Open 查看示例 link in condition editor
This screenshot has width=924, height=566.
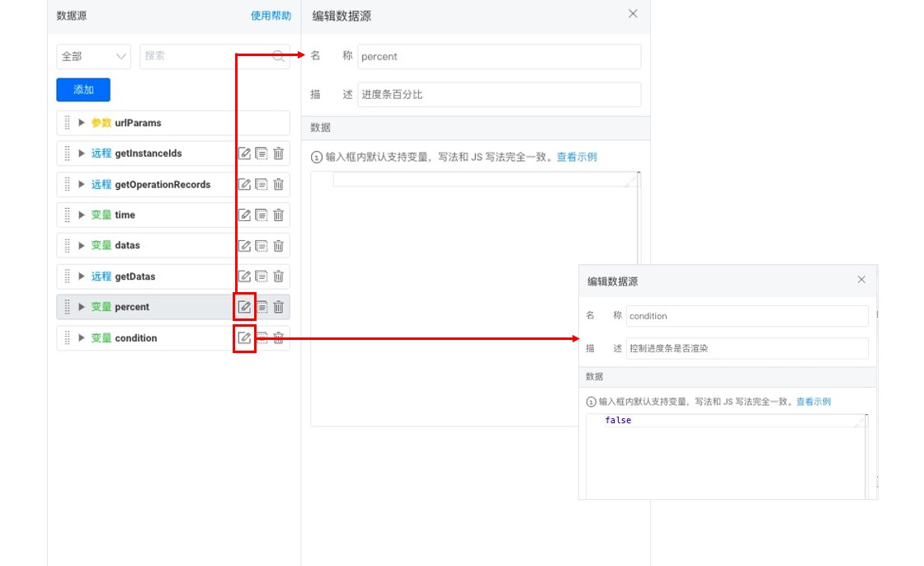coord(813,402)
